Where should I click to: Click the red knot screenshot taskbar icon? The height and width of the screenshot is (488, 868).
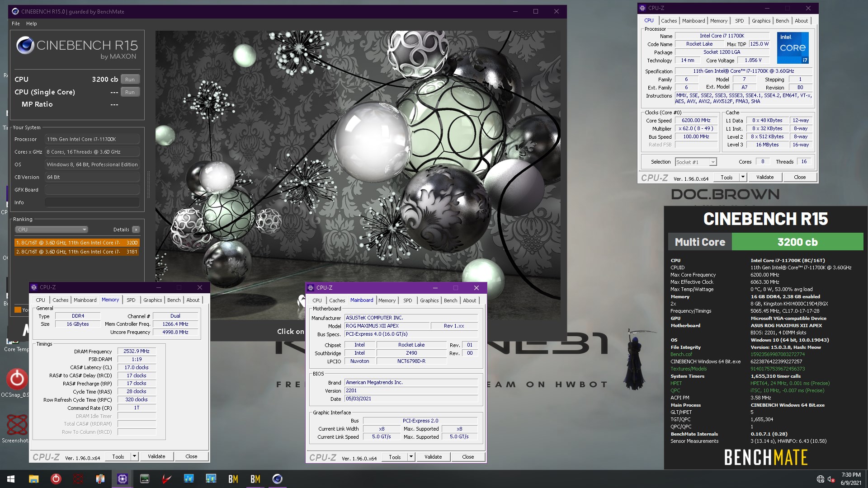point(78,479)
